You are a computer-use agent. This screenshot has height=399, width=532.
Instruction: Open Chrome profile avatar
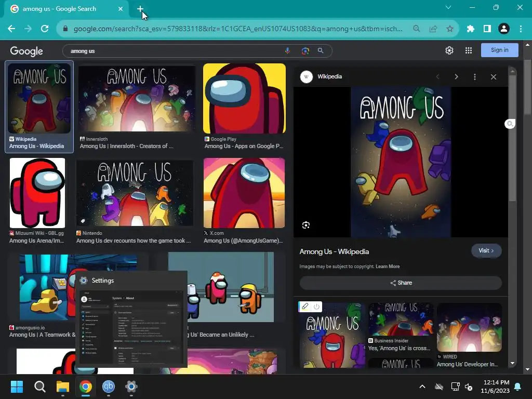(504, 29)
